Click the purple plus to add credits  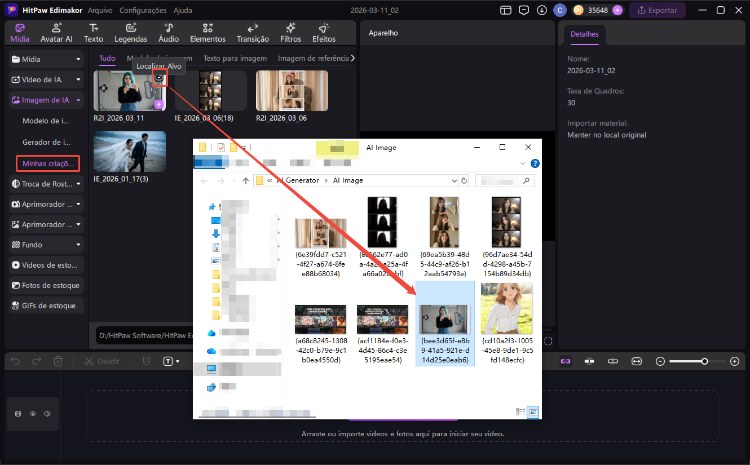[618, 10]
